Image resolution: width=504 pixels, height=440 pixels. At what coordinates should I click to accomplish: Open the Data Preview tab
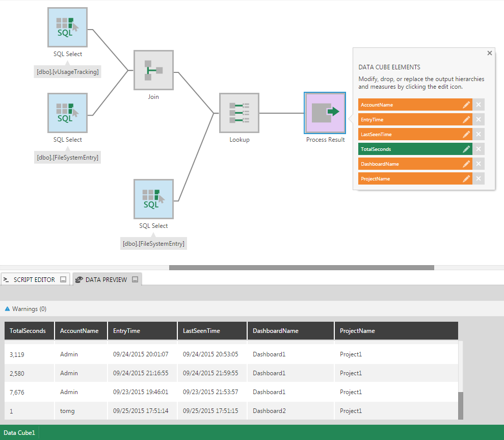105,279
